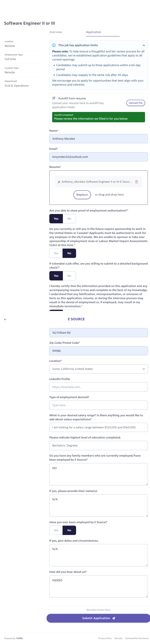
Task: Click the paperclip icon on resume file
Action: coord(59,182)
